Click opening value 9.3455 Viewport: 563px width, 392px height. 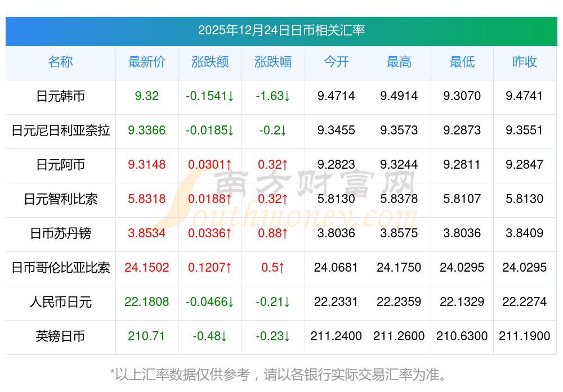point(336,130)
